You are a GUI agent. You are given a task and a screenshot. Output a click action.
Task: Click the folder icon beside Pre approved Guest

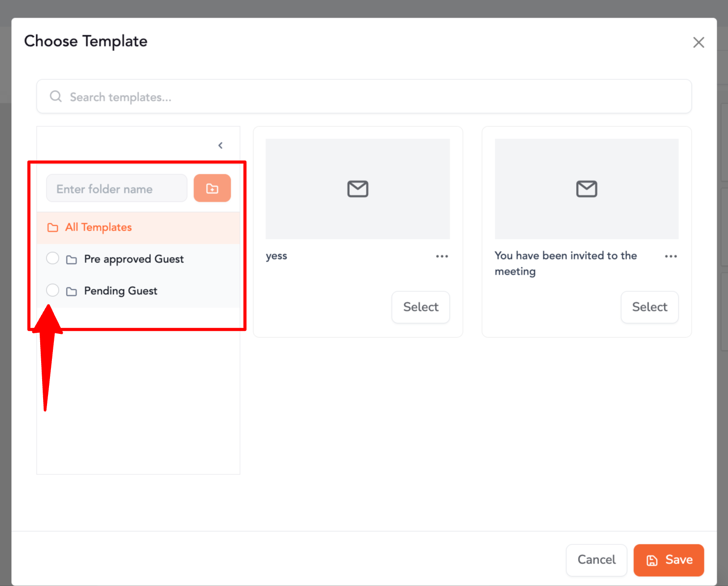[72, 259]
